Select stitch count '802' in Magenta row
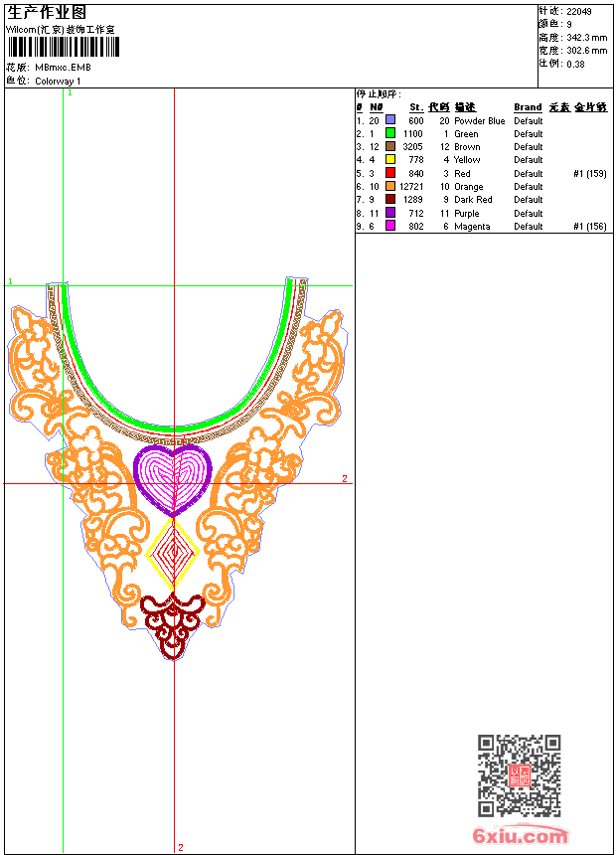Viewport: 616px width, 855px height. click(416, 227)
